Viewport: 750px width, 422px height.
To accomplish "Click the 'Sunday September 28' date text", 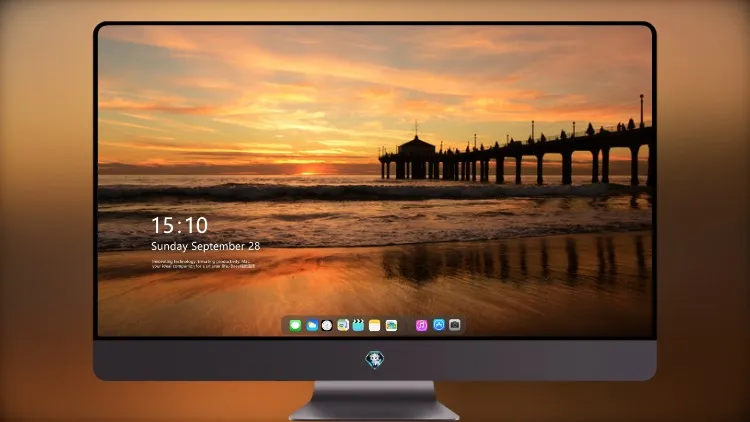I will 206,246.
